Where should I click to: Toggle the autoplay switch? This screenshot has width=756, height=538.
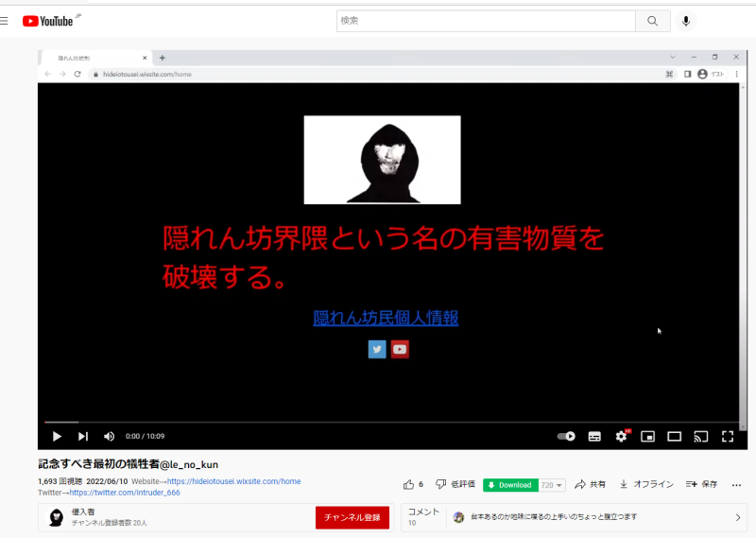(566, 436)
